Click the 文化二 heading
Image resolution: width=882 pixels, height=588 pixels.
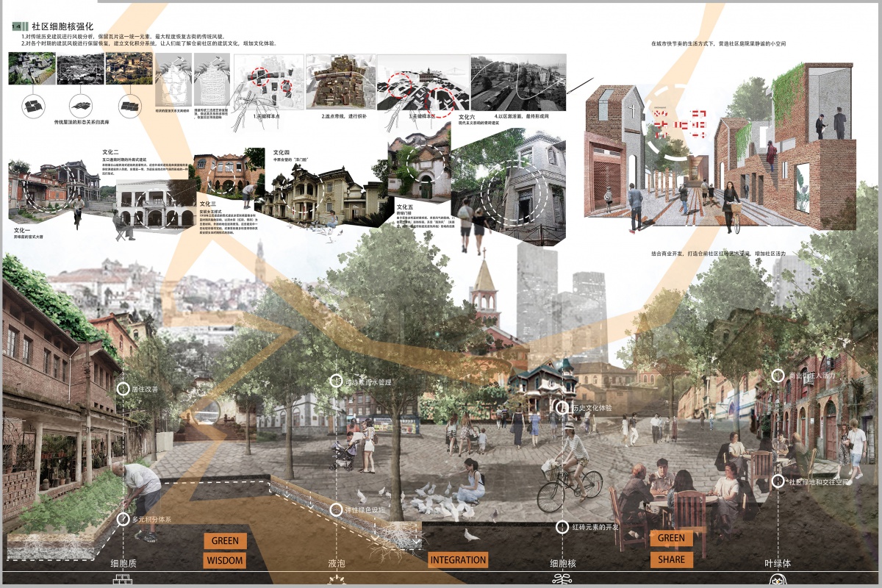(x=111, y=152)
